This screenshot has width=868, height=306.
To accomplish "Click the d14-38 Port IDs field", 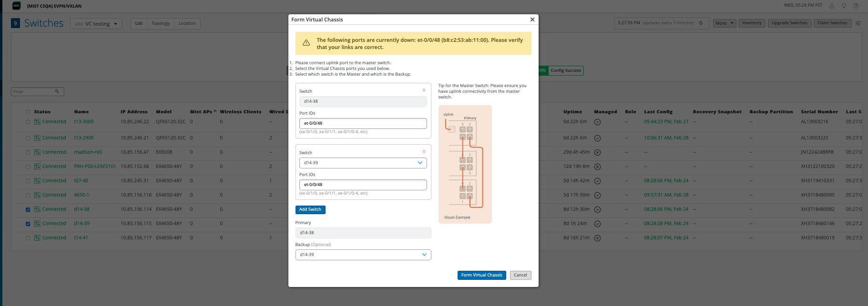I will pos(363,123).
